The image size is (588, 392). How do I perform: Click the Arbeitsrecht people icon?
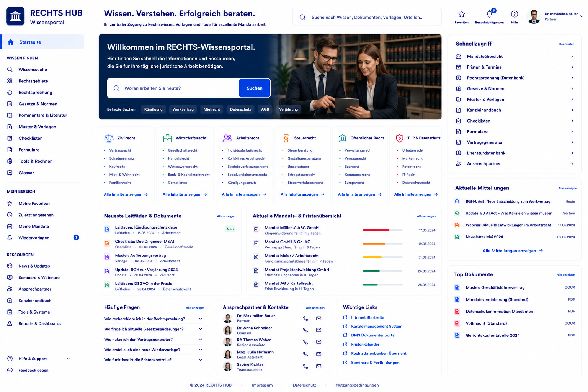click(x=227, y=138)
